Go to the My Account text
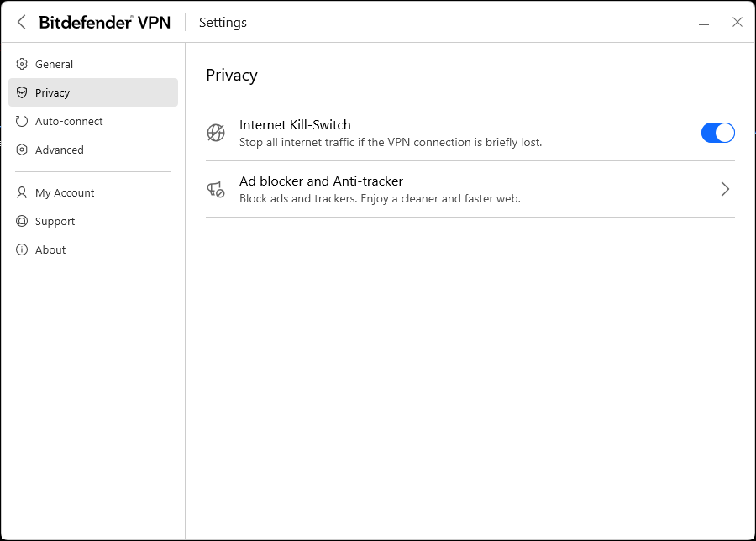Screen dimensions: 756x541 click(x=65, y=192)
